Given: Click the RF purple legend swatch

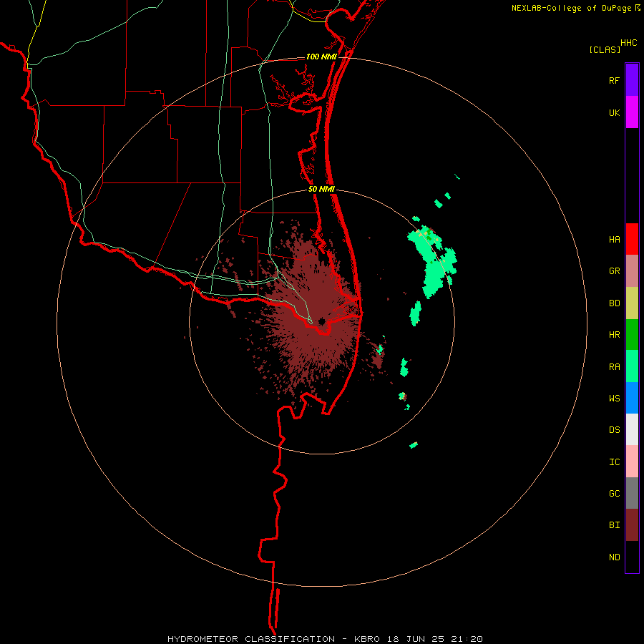Looking at the screenshot, I should (x=632, y=80).
